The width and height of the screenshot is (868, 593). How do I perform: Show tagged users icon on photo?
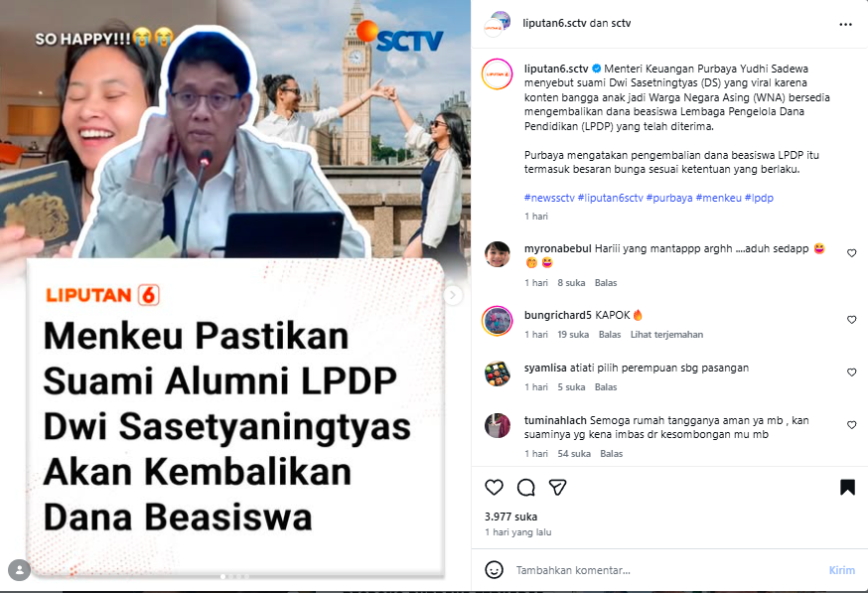[x=20, y=570]
